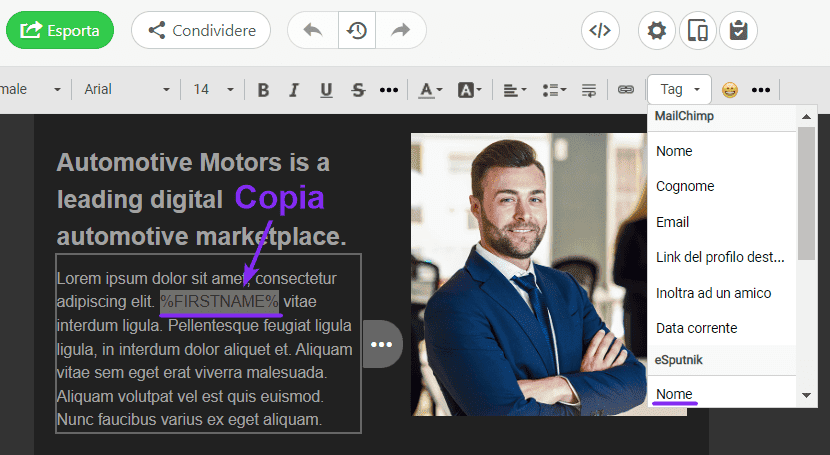
Task: Insert a link with chain icon
Action: click(626, 90)
